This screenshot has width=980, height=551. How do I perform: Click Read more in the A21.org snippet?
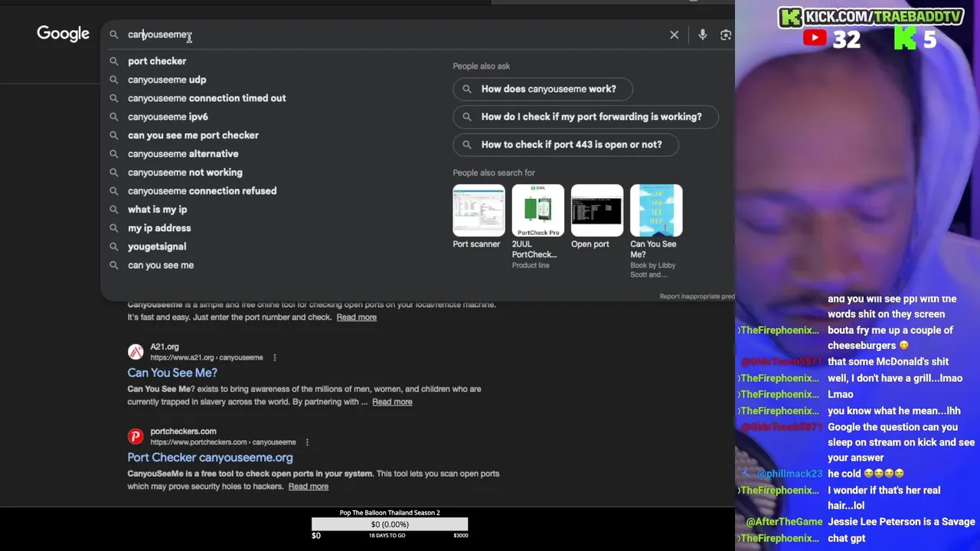[x=392, y=402]
